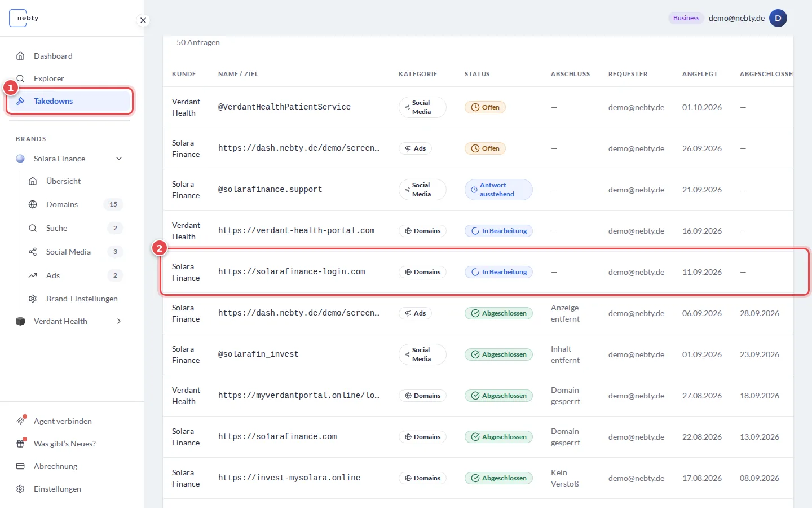812x508 pixels.
Task: Click the Social Media share icon in sidebar
Action: (x=33, y=252)
